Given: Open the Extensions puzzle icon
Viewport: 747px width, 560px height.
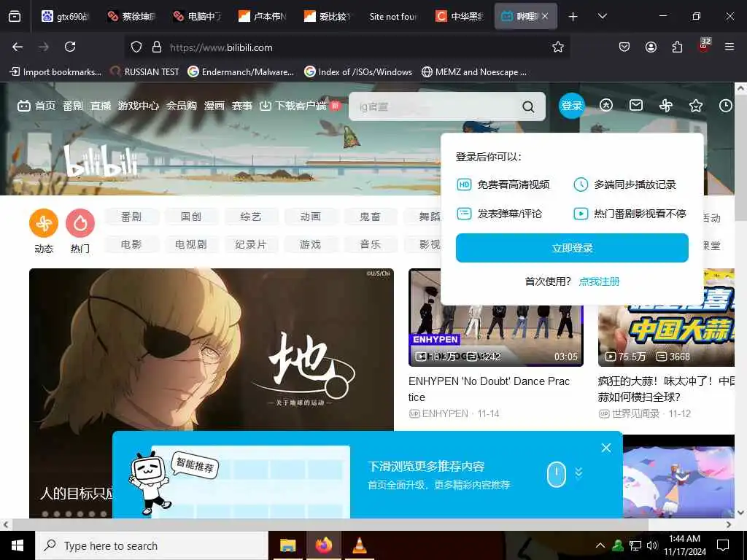Looking at the screenshot, I should tap(677, 47).
